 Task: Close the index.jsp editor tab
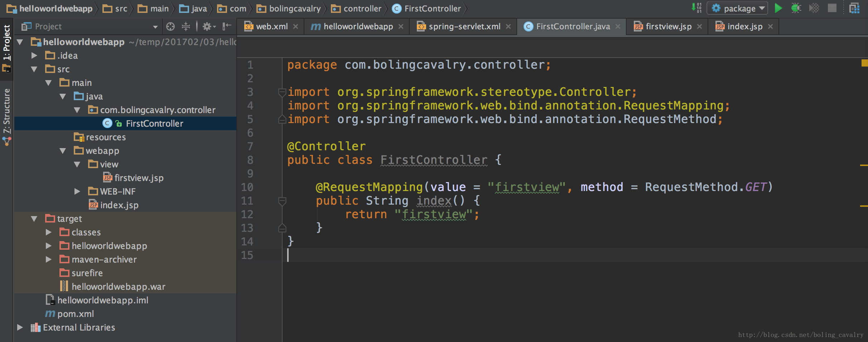click(770, 26)
